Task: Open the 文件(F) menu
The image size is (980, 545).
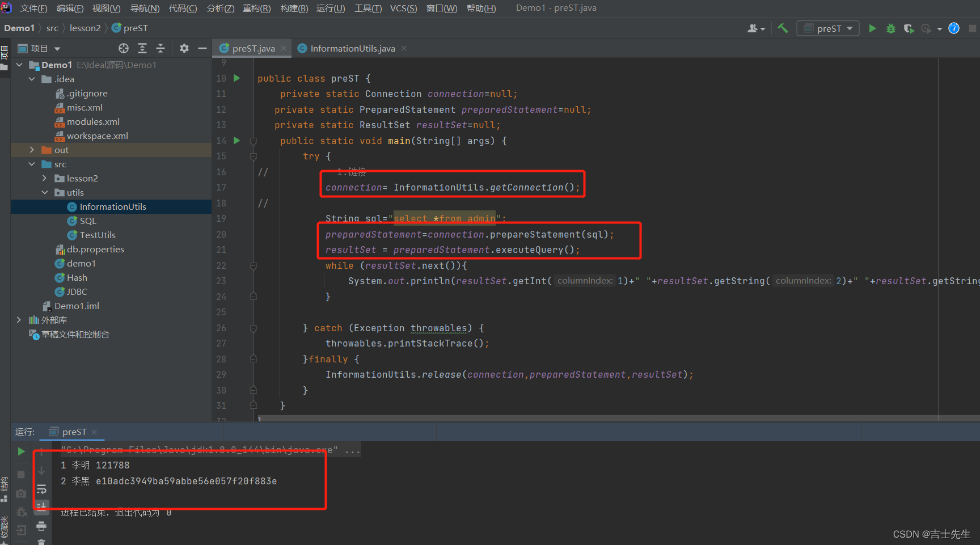Action: tap(33, 8)
